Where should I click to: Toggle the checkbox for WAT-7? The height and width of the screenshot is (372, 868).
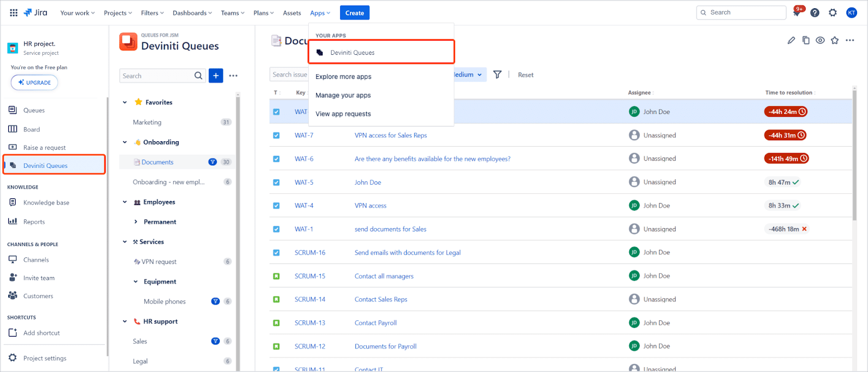276,135
